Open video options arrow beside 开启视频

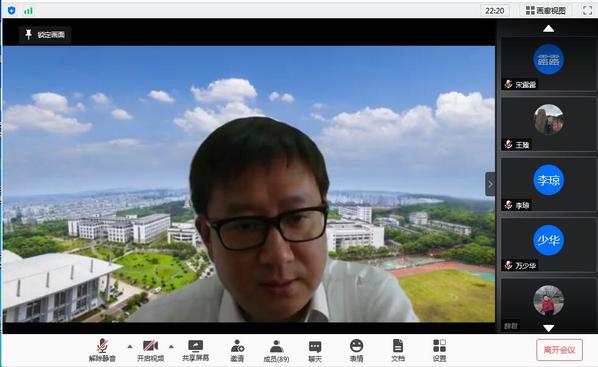pyautogui.click(x=171, y=347)
